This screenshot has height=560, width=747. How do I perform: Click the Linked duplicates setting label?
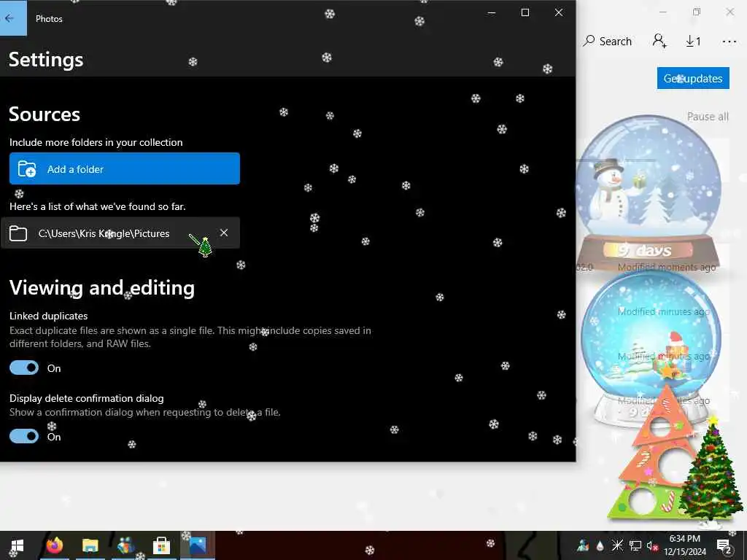click(49, 316)
